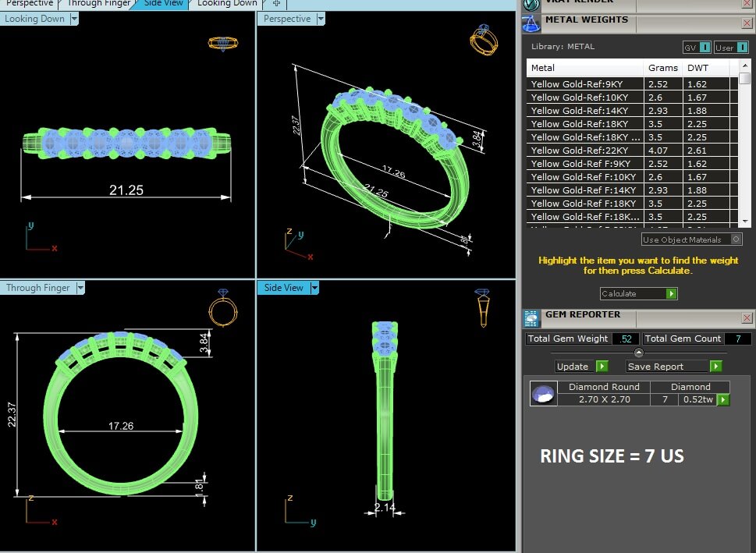Click the ring orientation icon in Looking Down viewport

click(222, 43)
